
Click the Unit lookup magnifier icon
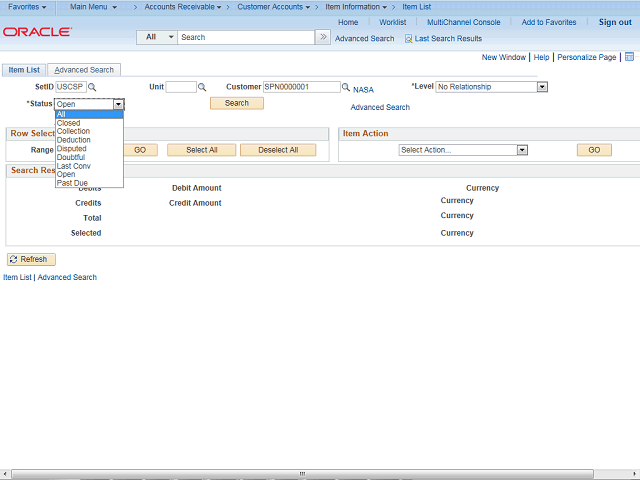[x=202, y=88]
